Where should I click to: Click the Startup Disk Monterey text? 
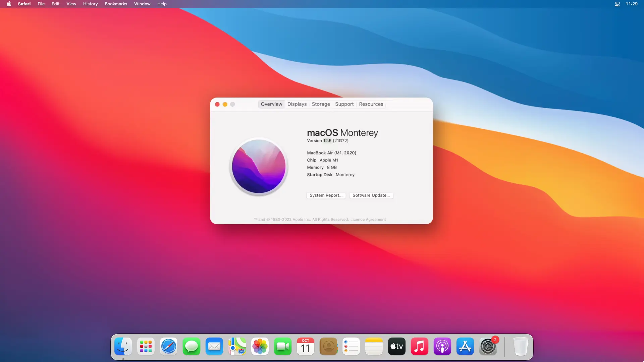tap(330, 175)
